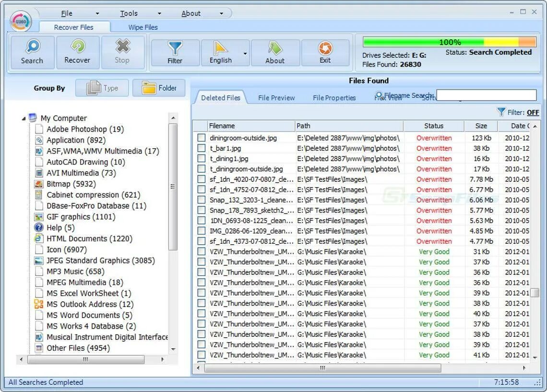Click the About tag icon
The height and width of the screenshot is (392, 547).
[275, 48]
